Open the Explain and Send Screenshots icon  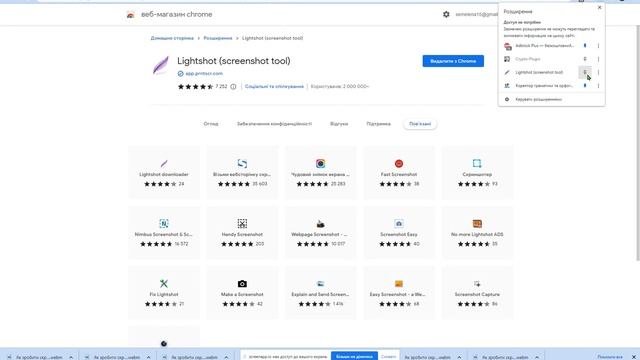coord(320,283)
